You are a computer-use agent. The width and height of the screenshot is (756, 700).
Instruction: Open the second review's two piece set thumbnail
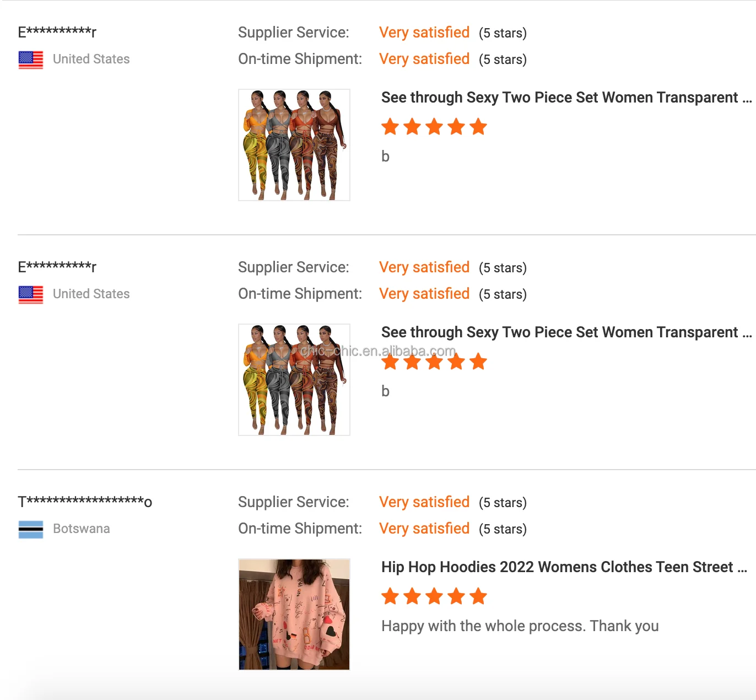(x=294, y=380)
